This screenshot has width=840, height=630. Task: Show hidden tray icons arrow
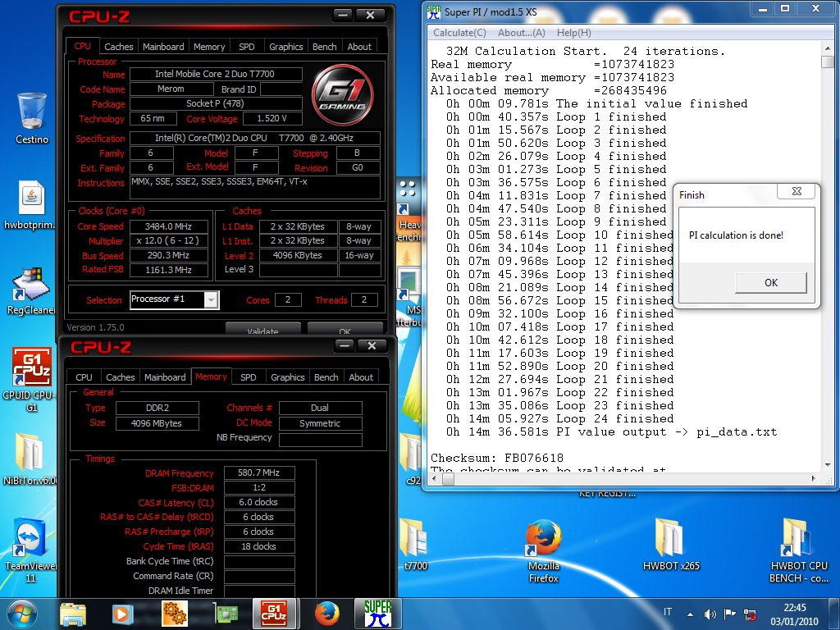pos(690,614)
